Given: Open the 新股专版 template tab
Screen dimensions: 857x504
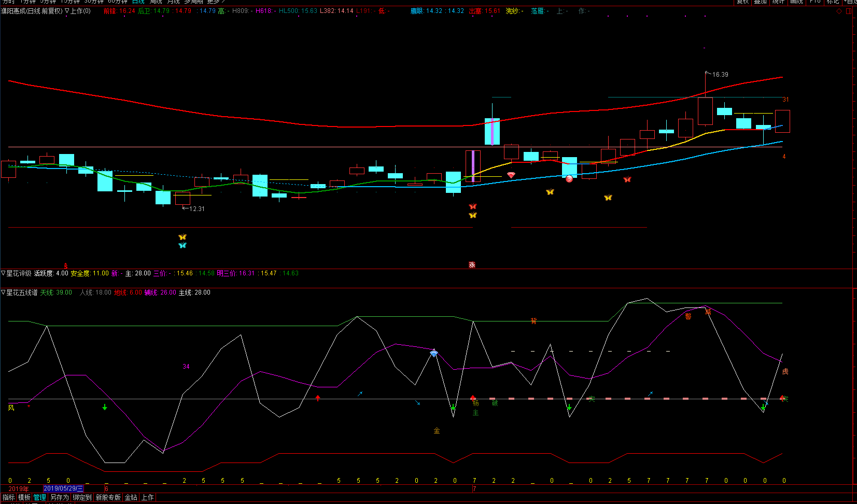Looking at the screenshot, I should (x=108, y=497).
